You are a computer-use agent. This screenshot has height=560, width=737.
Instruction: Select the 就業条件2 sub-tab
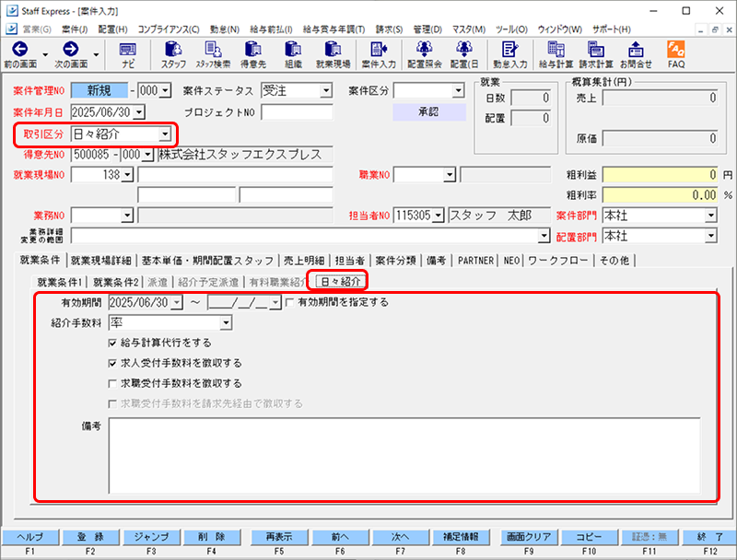116,282
